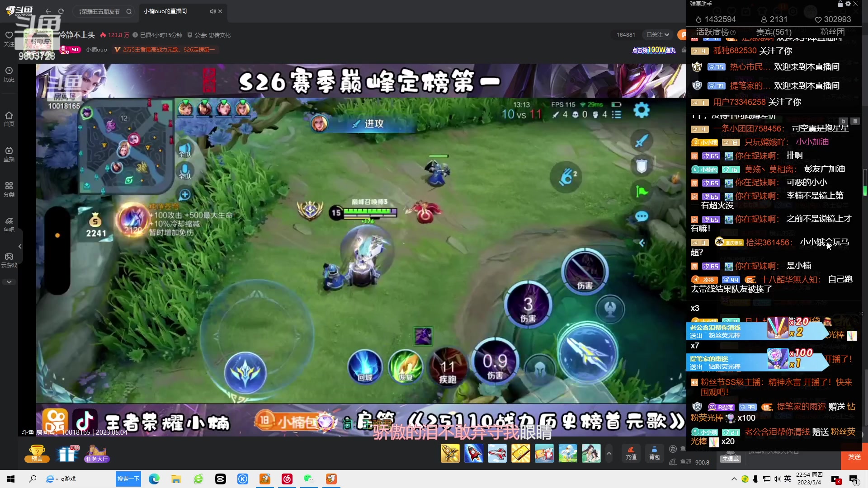Viewport: 868px width, 488px height.
Task: Open the gift box icon below the video
Action: click(67, 453)
